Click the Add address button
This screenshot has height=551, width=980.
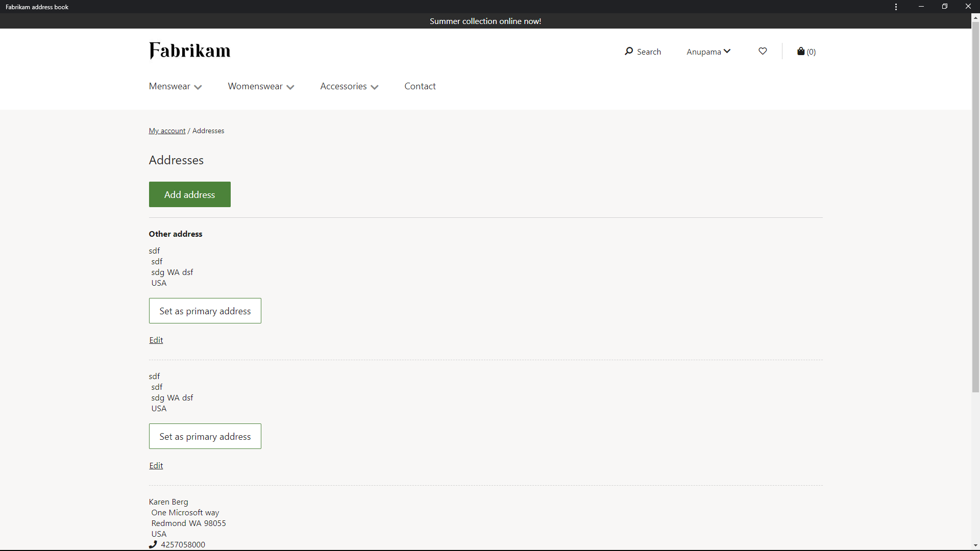(x=190, y=194)
